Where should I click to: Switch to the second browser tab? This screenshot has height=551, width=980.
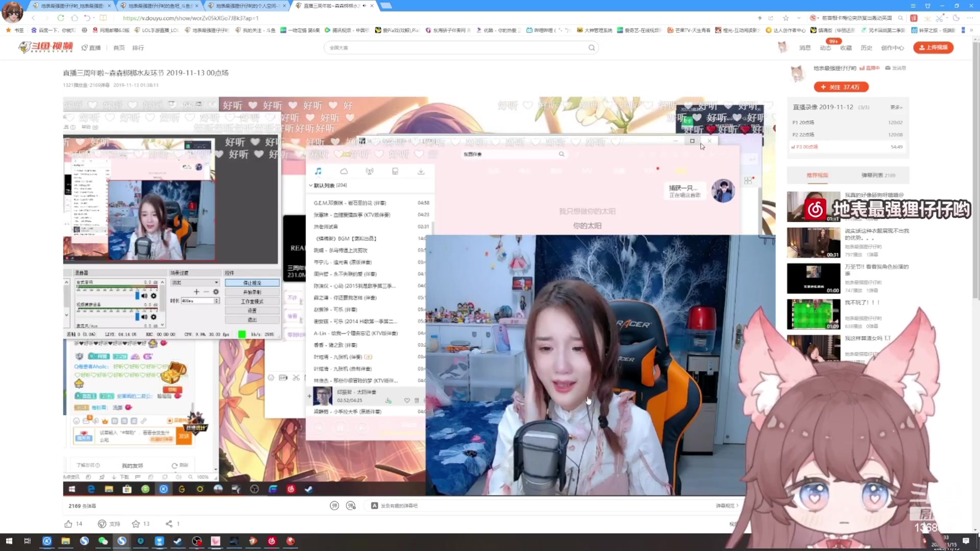(x=160, y=6)
